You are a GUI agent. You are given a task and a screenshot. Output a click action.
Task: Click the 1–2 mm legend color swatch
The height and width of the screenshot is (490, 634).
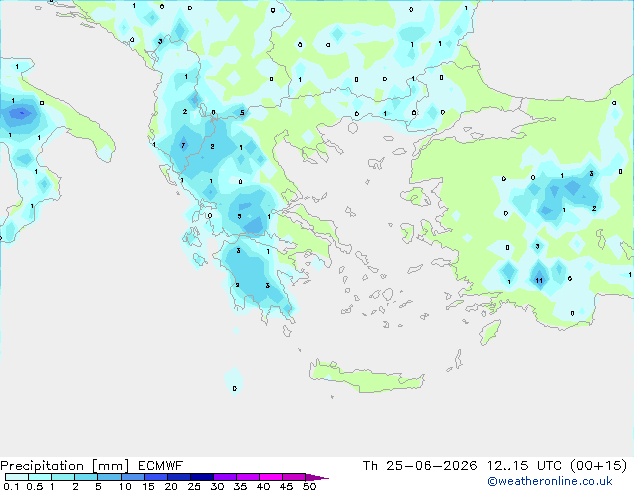[63, 477]
